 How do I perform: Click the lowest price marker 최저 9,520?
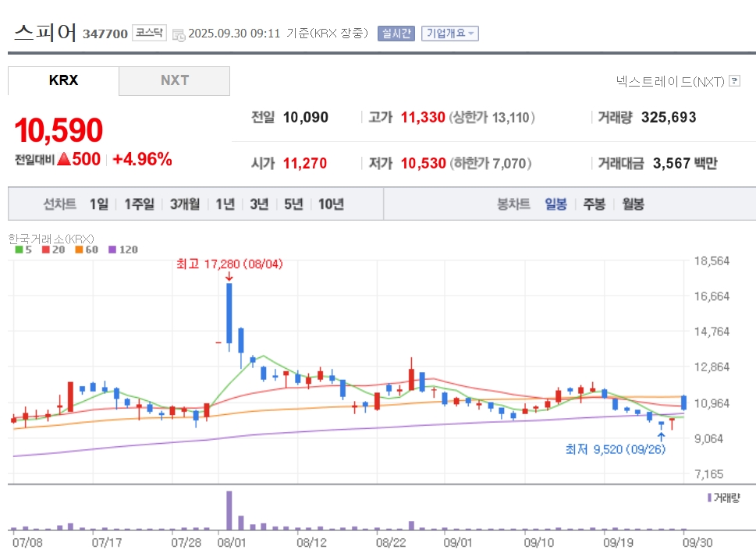616,449
